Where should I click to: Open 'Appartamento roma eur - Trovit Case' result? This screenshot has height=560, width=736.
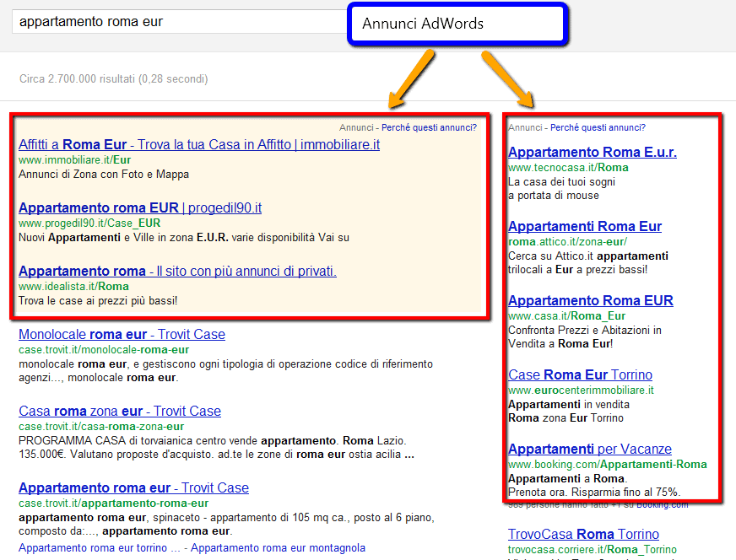(x=133, y=487)
